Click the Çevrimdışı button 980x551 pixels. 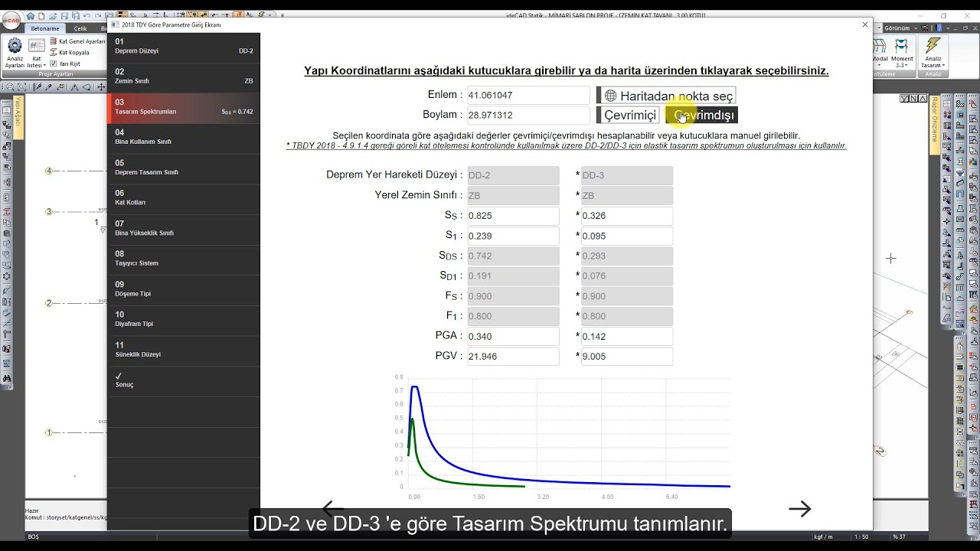701,116
